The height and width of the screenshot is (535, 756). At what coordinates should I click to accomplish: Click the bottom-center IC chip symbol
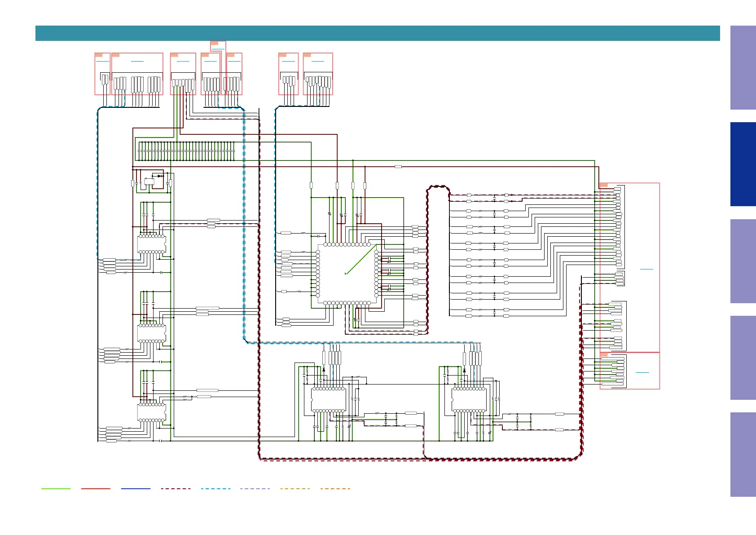328,399
